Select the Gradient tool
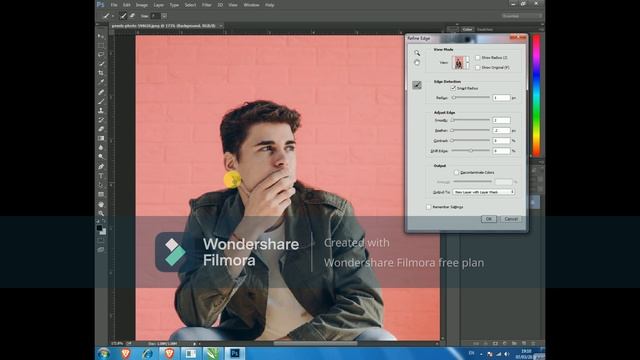The image size is (640, 360). (101, 138)
